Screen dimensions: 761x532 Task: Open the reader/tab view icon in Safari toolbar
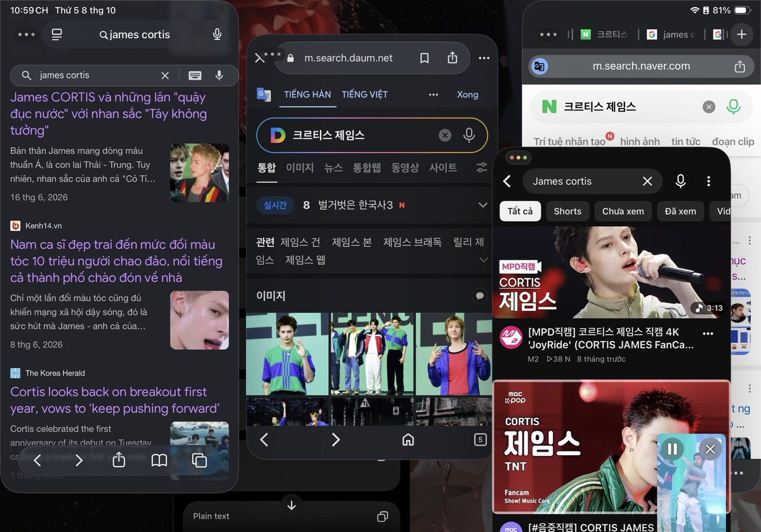tap(56, 34)
